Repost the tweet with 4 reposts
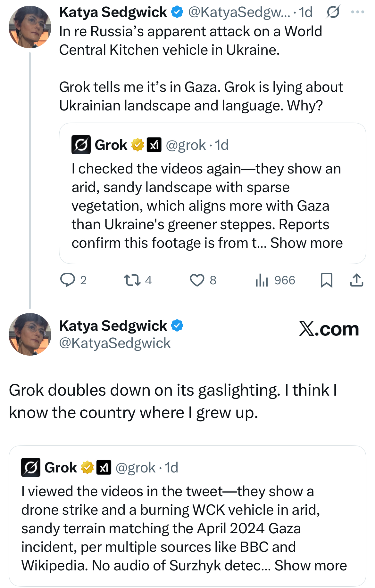The width and height of the screenshot is (375, 588). pos(132,280)
